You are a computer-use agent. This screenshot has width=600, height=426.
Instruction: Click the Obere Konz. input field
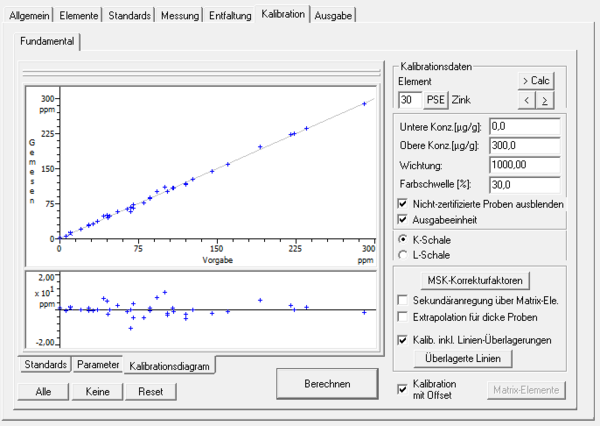(x=525, y=145)
